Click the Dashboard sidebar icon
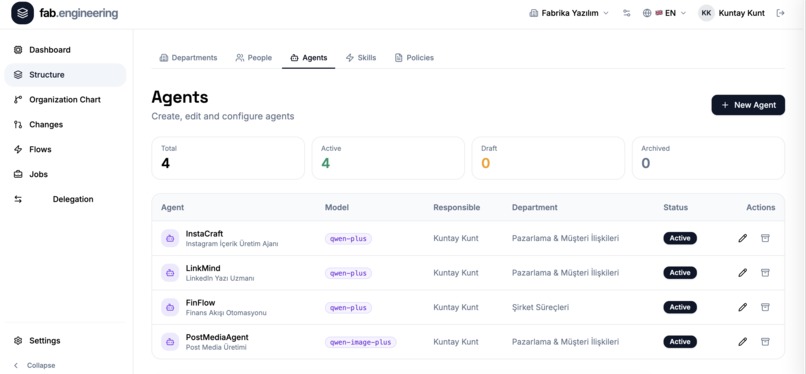 point(18,50)
